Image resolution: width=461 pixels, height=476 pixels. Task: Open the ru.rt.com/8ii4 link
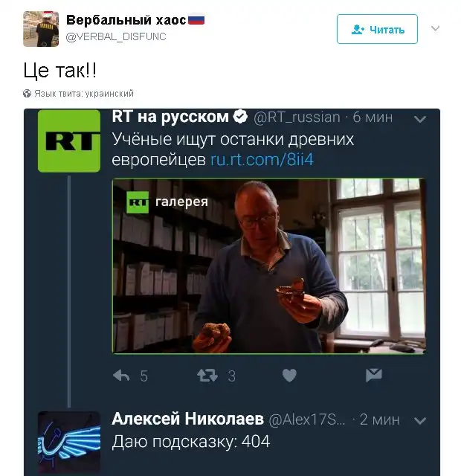click(x=262, y=159)
